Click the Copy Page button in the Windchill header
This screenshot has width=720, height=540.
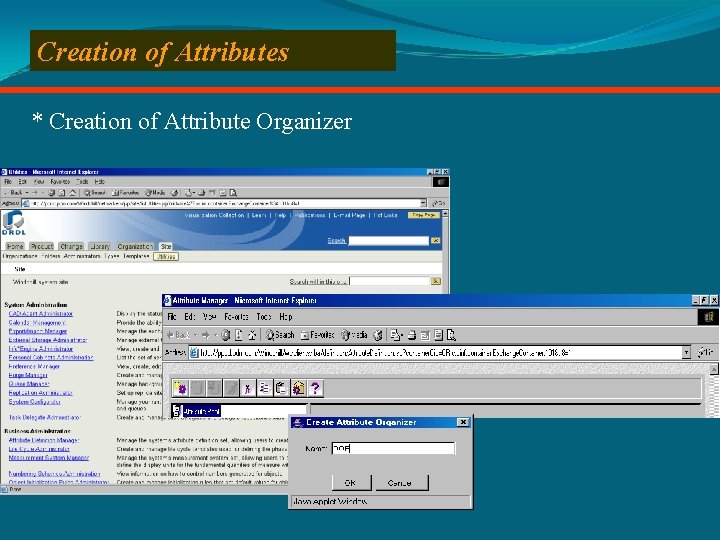tap(423, 215)
